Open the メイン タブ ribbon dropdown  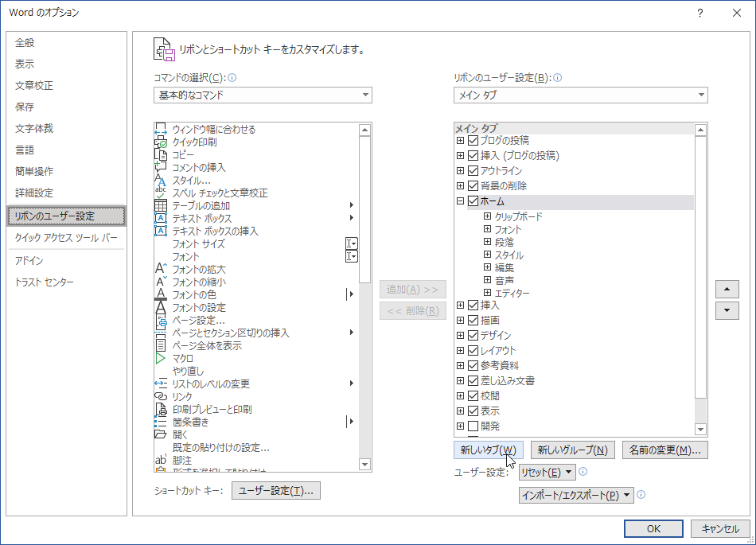(x=580, y=95)
